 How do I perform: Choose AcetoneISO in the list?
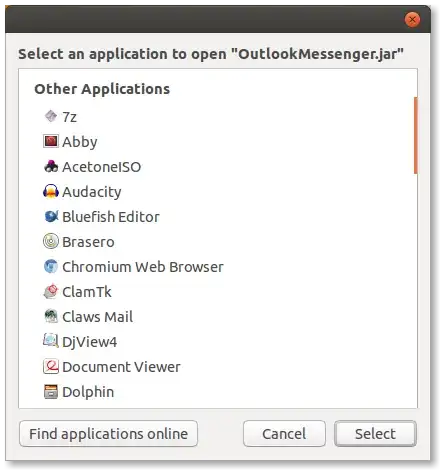click(x=102, y=167)
